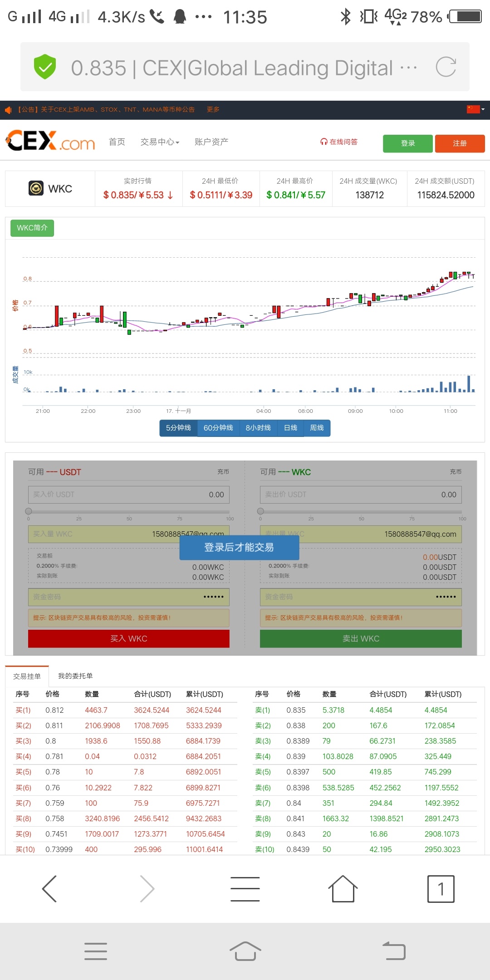
Task: Select the 交易挂单 tab
Action: pyautogui.click(x=27, y=676)
